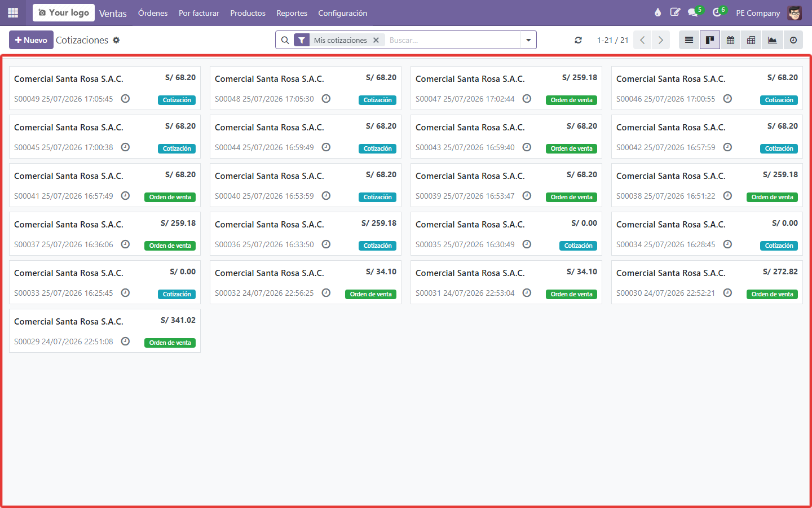Switch to pivot view
Image resolution: width=812 pixels, height=508 pixels.
[x=752, y=40]
